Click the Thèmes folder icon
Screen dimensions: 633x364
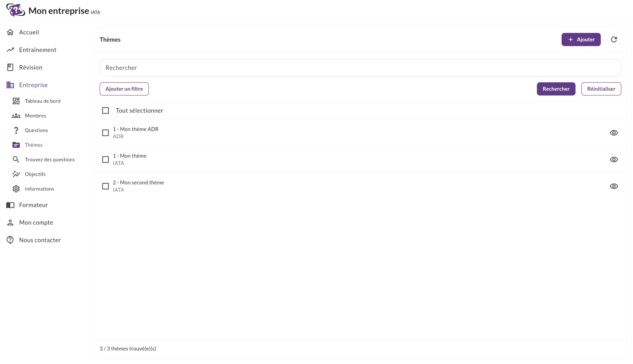(x=16, y=145)
